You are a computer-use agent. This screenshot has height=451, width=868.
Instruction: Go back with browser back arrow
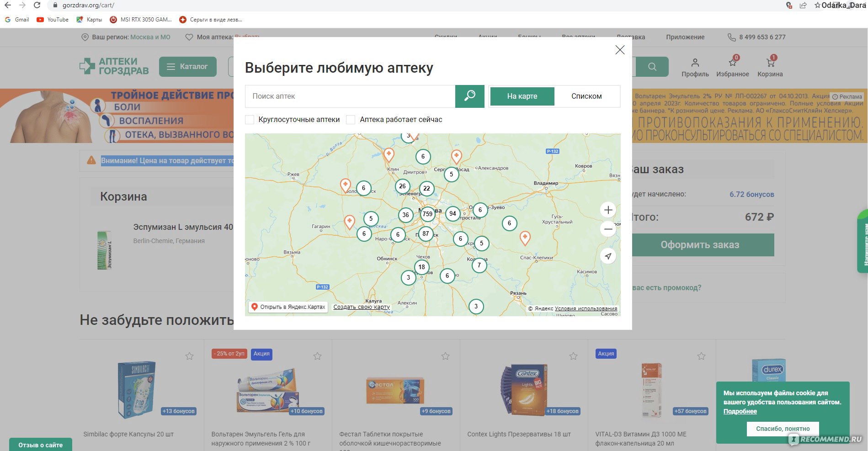coord(7,5)
